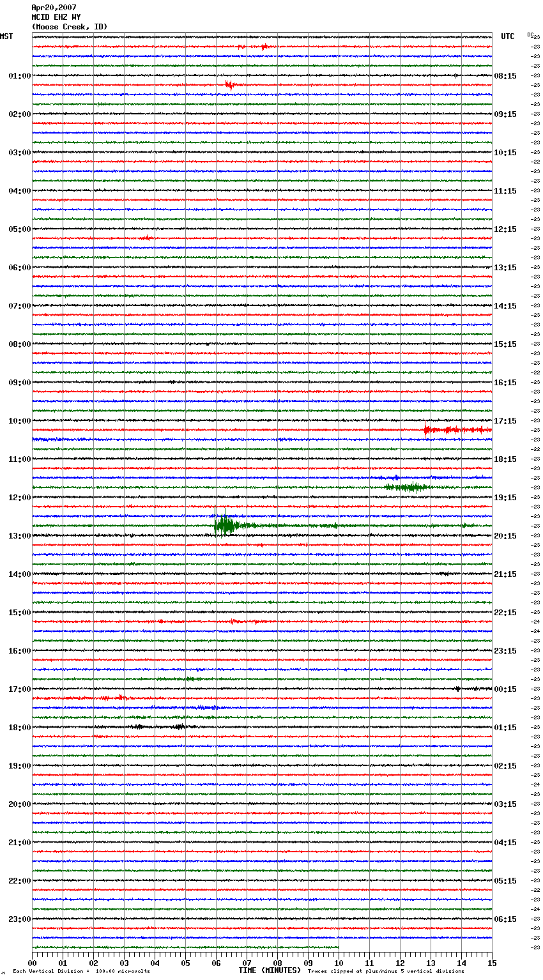Click the (Moose Creek, ID) location label
The height and width of the screenshot is (980, 543).
(70, 27)
